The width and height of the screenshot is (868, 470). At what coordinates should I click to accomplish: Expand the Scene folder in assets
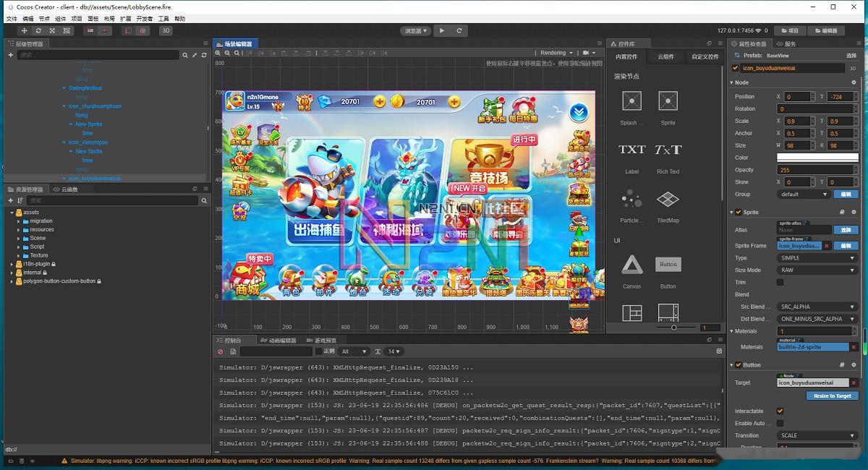(18, 238)
